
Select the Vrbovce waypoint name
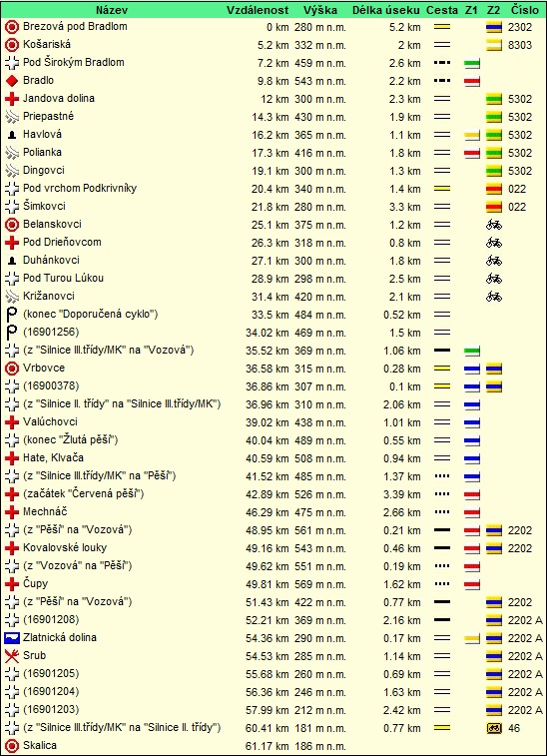coord(44,368)
